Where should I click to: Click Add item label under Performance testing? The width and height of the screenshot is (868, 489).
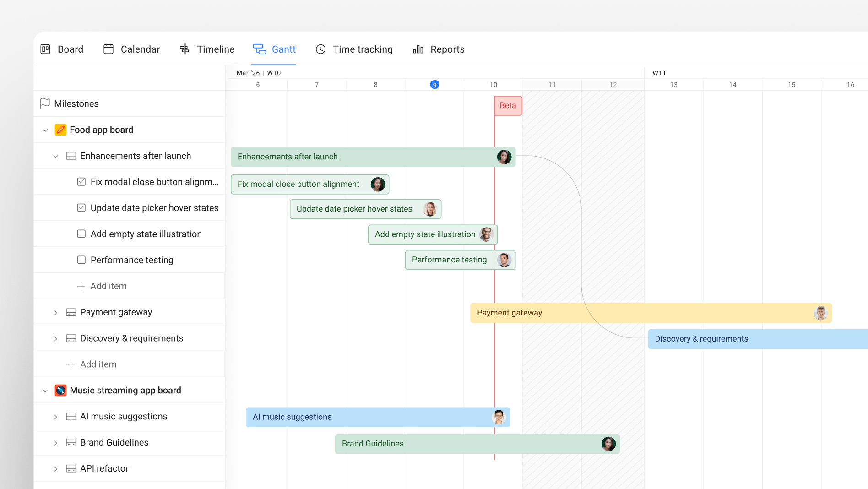108,286
